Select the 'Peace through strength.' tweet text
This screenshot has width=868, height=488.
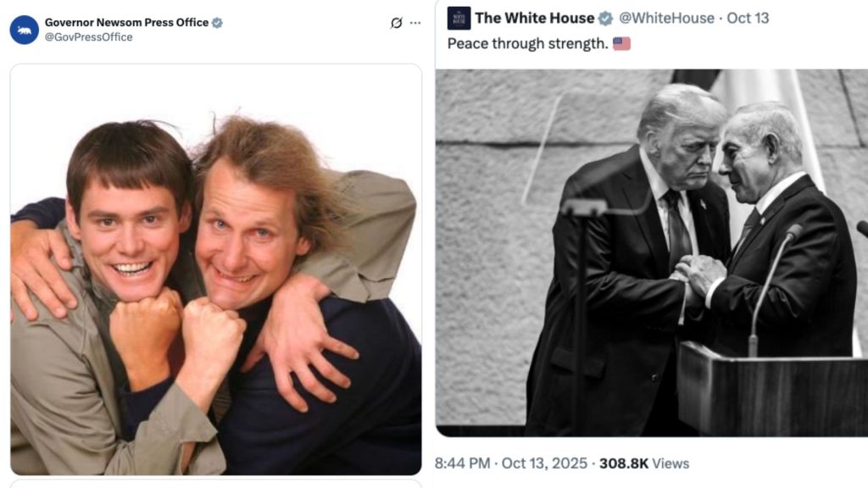(527, 43)
